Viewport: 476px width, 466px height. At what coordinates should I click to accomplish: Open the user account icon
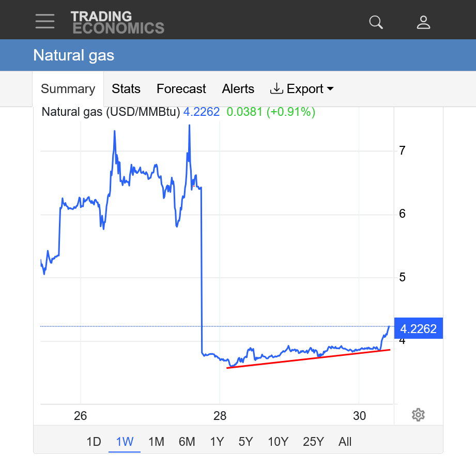pos(423,22)
